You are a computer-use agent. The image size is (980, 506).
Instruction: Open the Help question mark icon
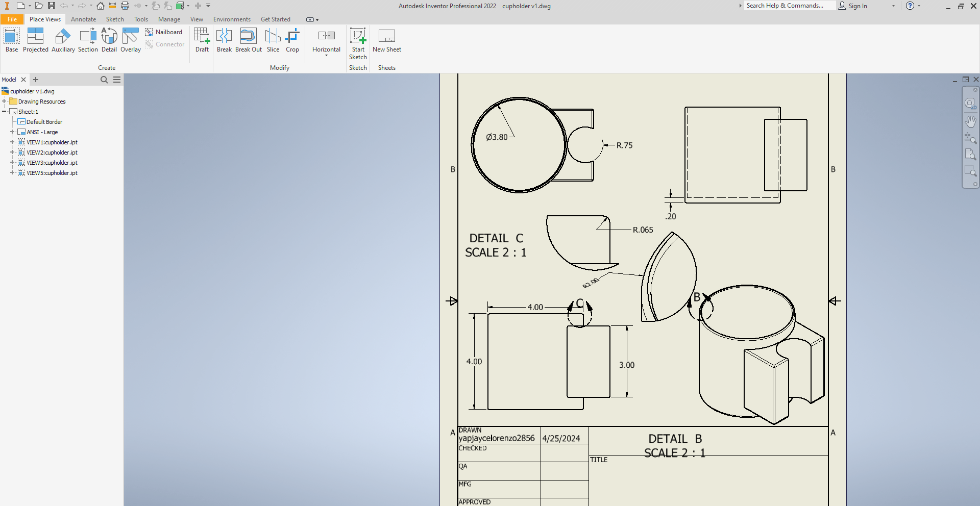click(x=910, y=6)
